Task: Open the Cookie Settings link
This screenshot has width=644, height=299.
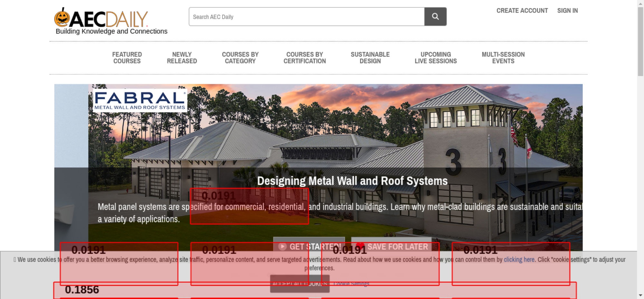Action: (x=351, y=284)
